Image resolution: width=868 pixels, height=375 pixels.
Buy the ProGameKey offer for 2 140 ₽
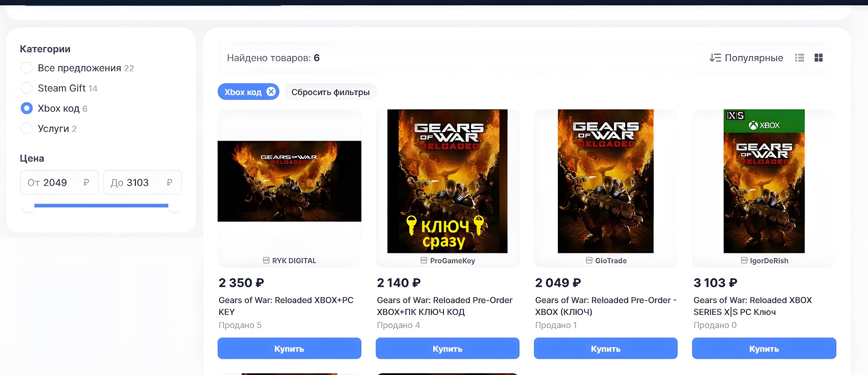pos(448,348)
